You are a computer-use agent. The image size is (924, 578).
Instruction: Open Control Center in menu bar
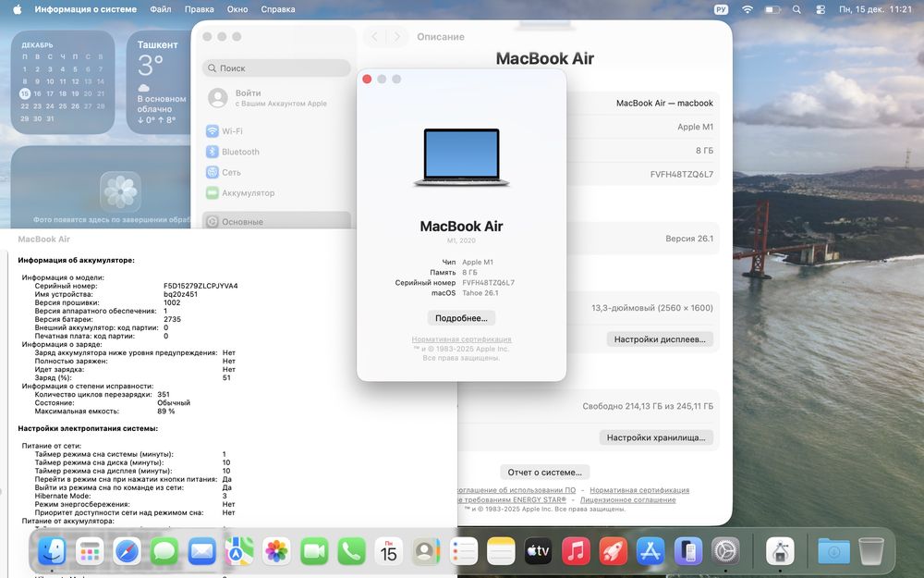(821, 9)
